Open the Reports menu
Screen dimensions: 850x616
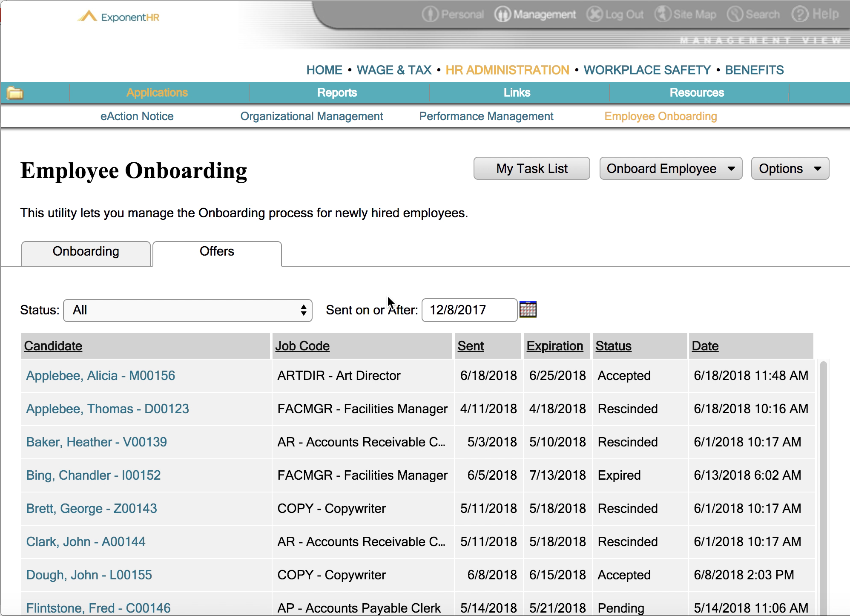[337, 93]
